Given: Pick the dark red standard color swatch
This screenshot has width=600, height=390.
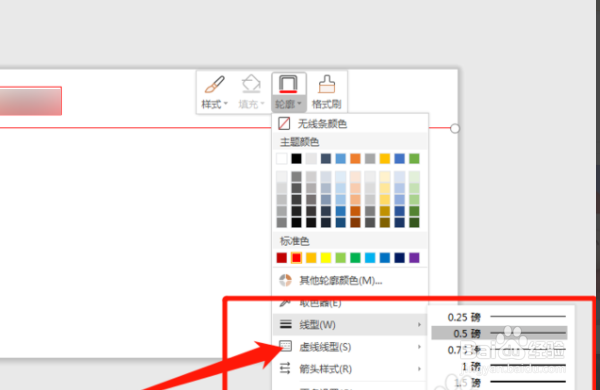Looking at the screenshot, I should (282, 258).
